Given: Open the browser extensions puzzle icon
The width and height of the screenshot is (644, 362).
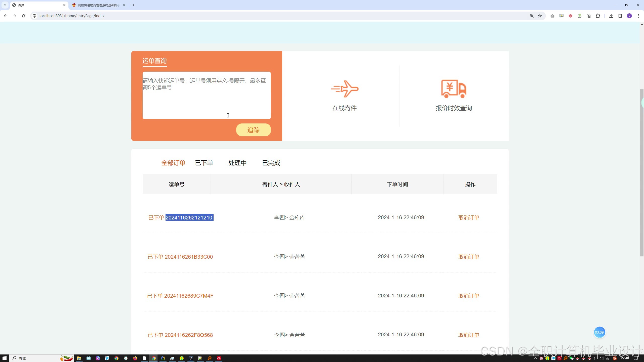Looking at the screenshot, I should point(598,16).
